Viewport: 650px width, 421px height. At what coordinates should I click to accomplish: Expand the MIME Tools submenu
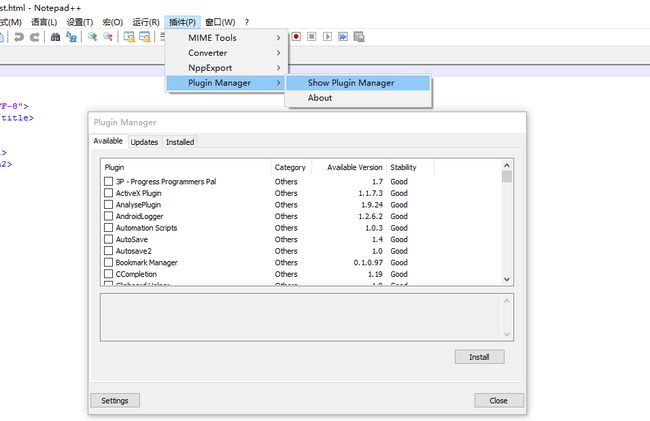226,38
